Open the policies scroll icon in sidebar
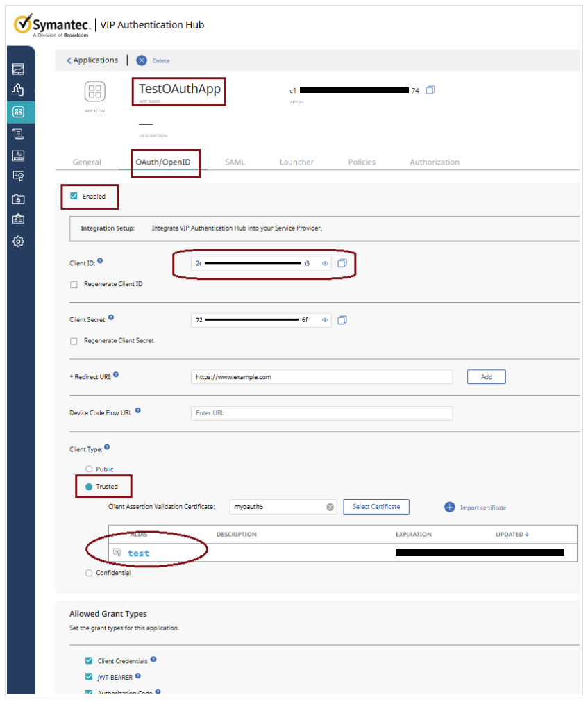This screenshot has height=702, width=588. [x=18, y=133]
